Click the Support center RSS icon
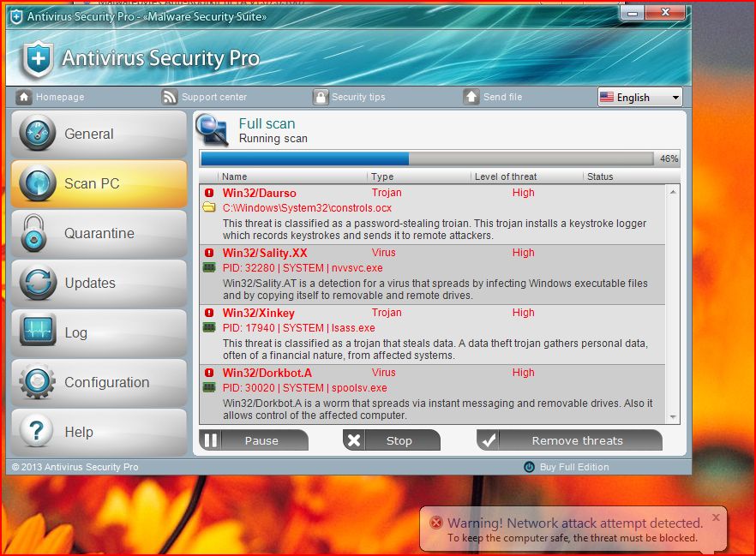 [x=169, y=97]
